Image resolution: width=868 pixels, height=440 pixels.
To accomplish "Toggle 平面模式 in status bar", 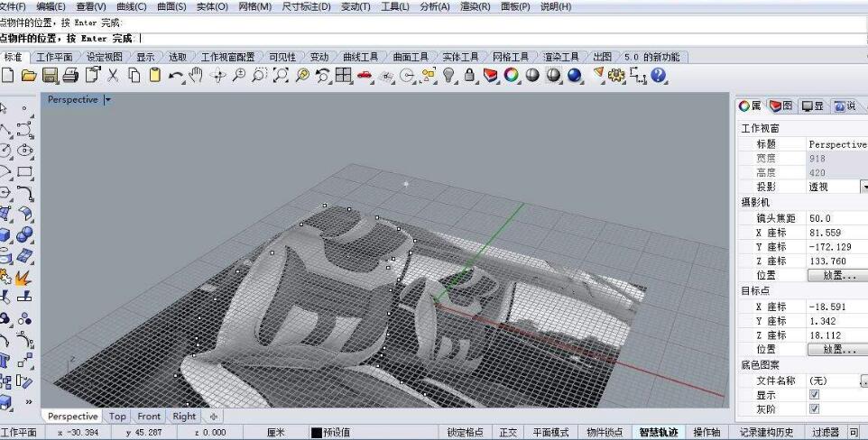I will [x=550, y=432].
